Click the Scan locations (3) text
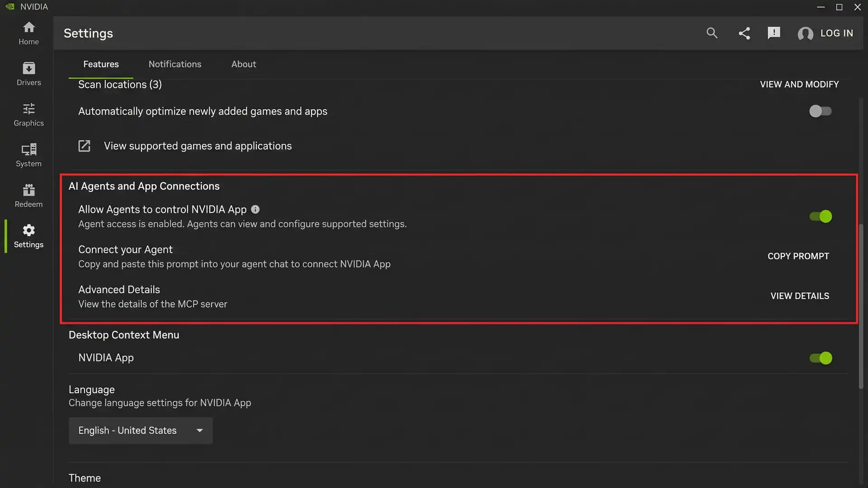 (x=120, y=84)
